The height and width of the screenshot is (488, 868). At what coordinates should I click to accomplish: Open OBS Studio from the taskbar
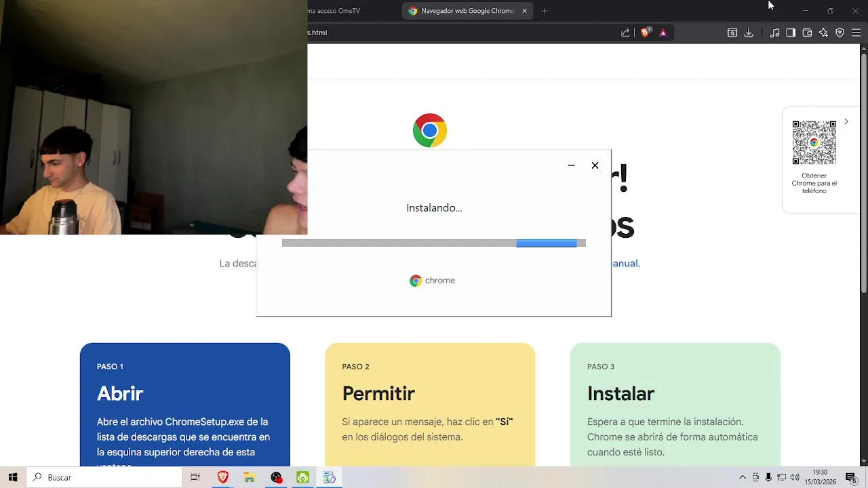pos(276,477)
